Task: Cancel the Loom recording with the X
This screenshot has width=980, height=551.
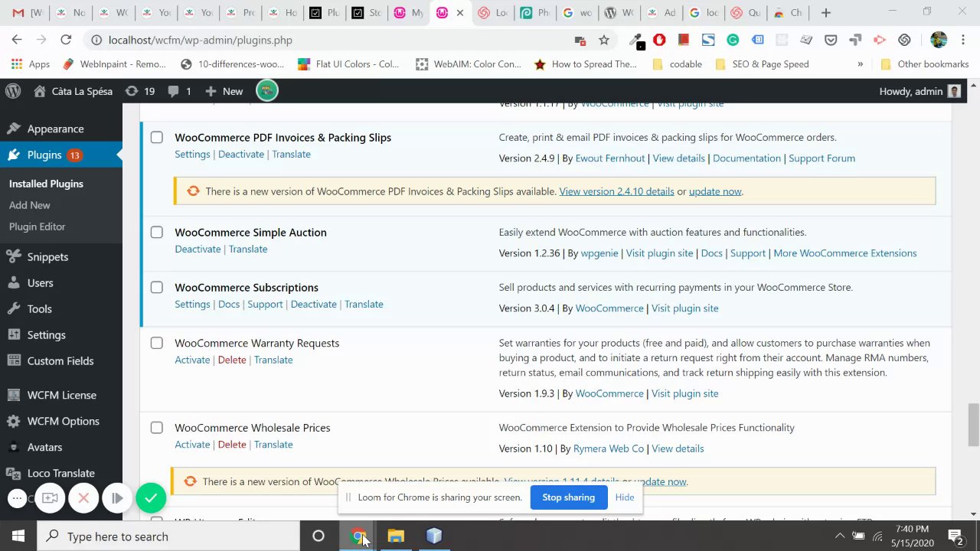Action: [x=83, y=498]
